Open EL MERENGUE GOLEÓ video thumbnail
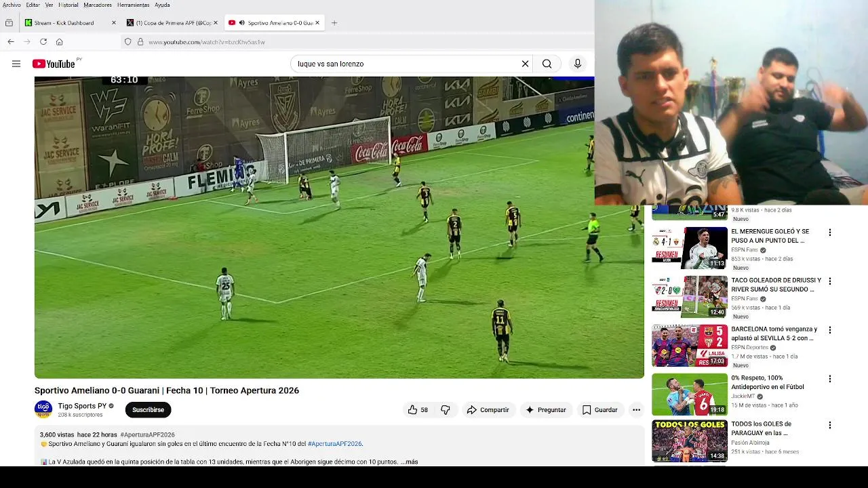Screen dimensions: 868x488 [x=689, y=248]
